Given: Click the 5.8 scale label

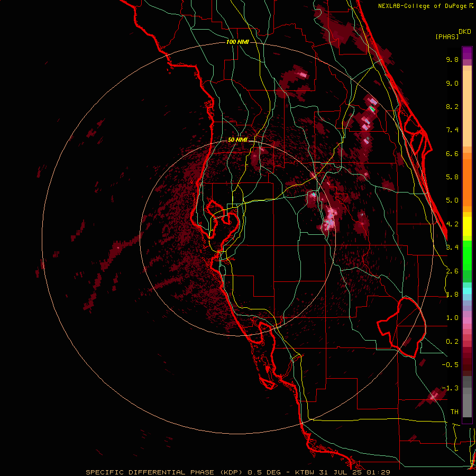Looking at the screenshot, I should 452,177.
